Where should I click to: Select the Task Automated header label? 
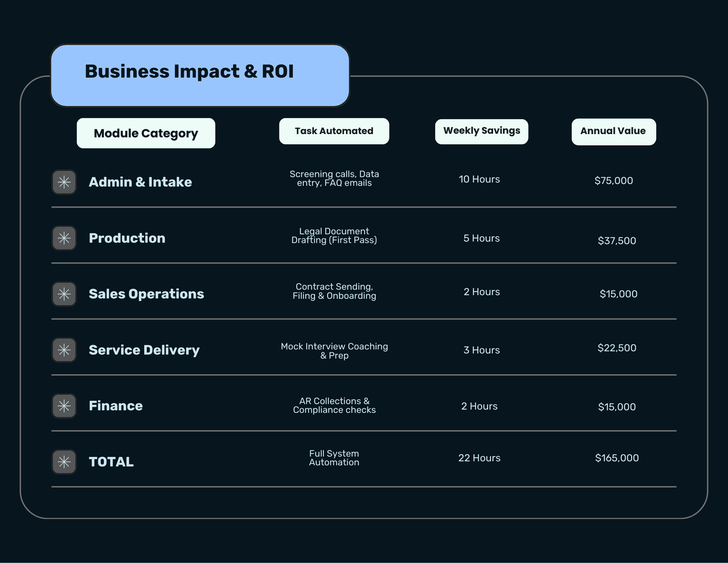tap(334, 131)
